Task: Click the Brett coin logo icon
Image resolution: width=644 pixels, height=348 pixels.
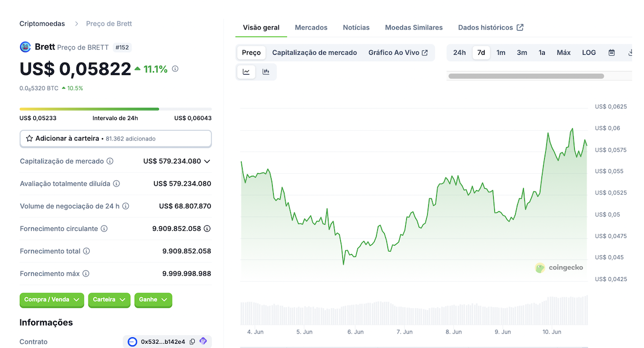Action: tap(25, 47)
